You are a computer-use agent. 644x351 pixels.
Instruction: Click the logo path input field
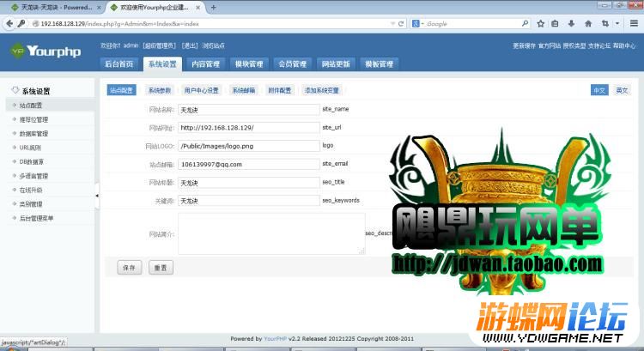pos(249,146)
